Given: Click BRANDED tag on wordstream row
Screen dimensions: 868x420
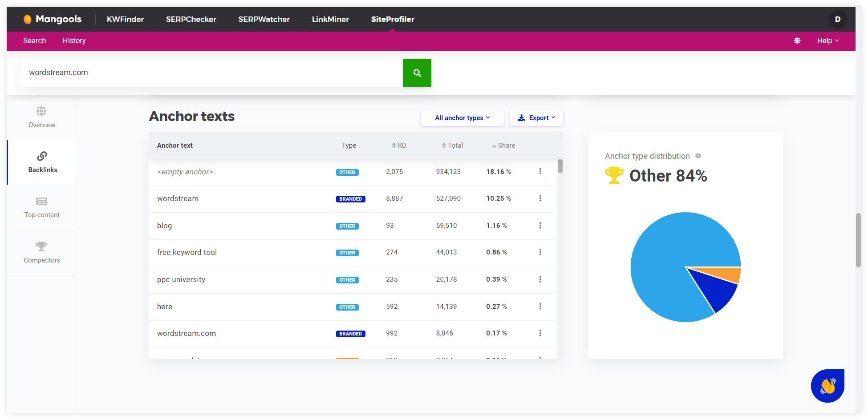Looking at the screenshot, I should (351, 199).
